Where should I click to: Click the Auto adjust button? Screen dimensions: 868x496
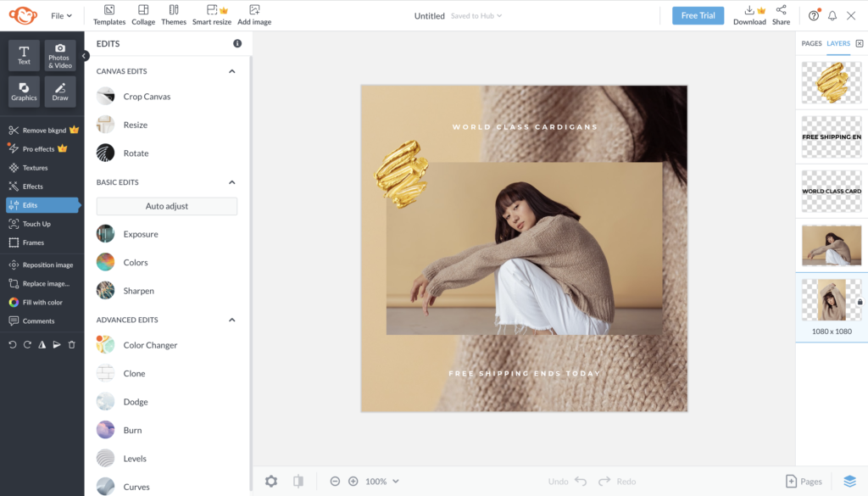coord(167,206)
